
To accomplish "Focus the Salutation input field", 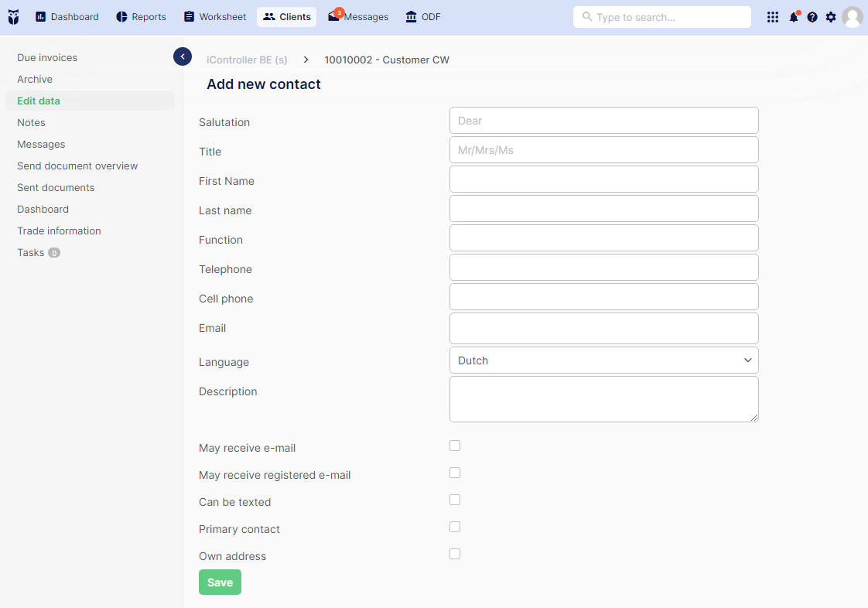I will (x=604, y=121).
